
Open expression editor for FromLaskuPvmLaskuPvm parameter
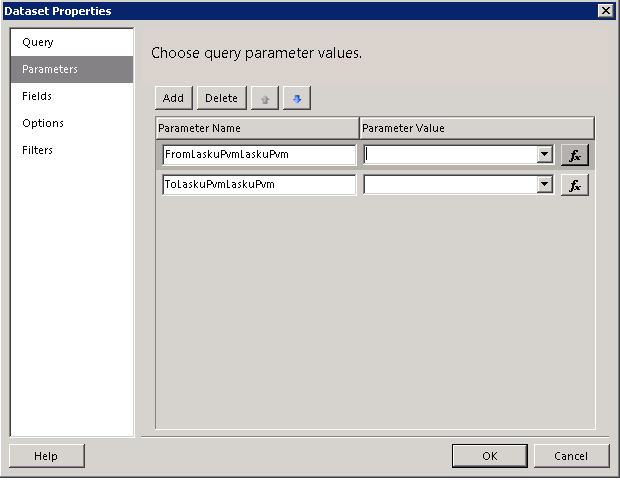574,155
